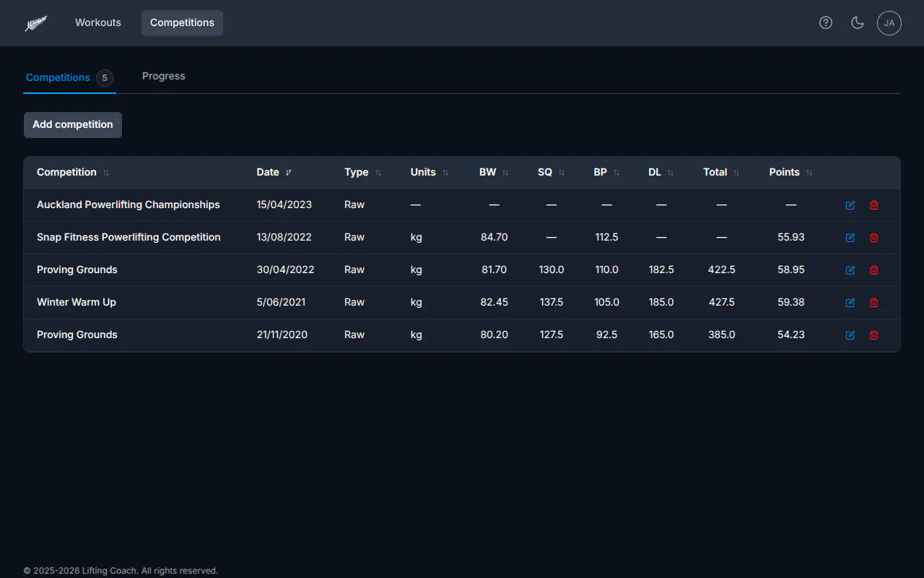Switch to the Progress tab
This screenshot has width=924, height=578.
[x=164, y=76]
